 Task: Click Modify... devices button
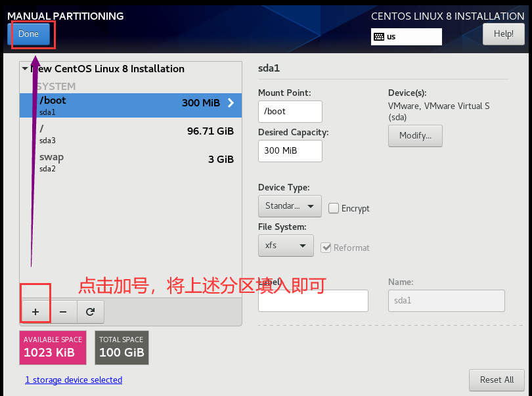415,136
